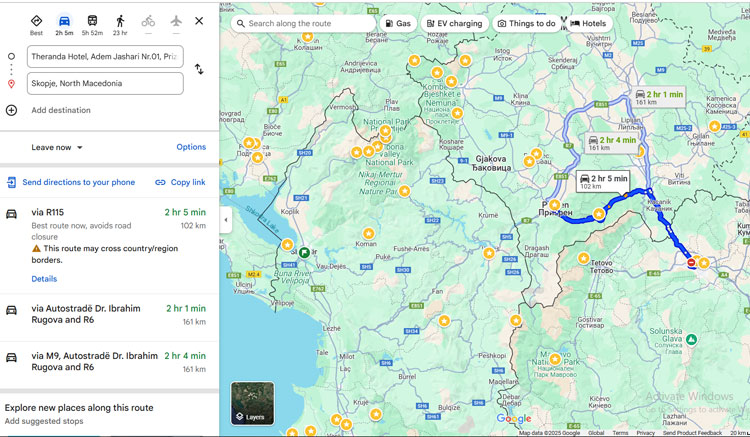Click the red road closure icon near Skopje

coord(691,262)
